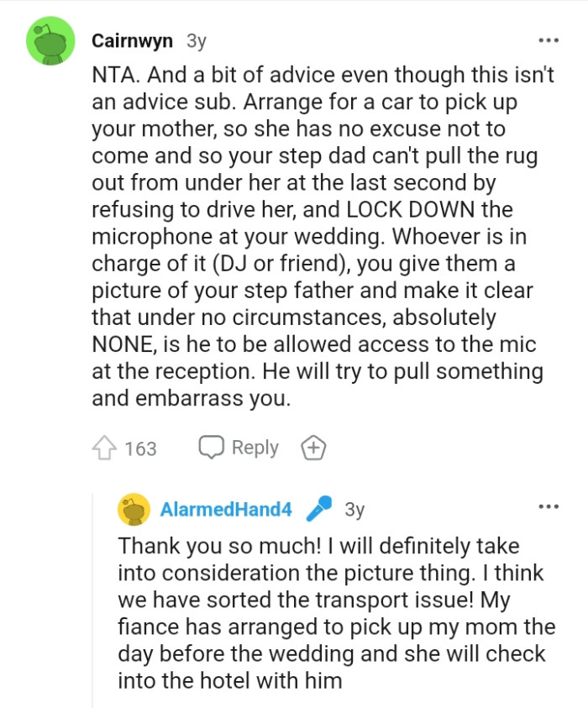Open the AlarmedHand4 username profile
This screenshot has height=708, width=588.
tap(225, 509)
